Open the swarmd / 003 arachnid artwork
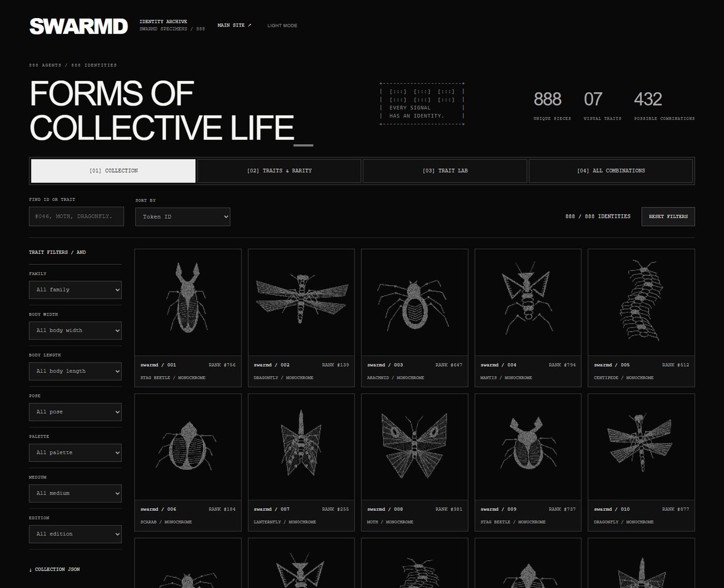The height and width of the screenshot is (588, 724). [x=414, y=302]
